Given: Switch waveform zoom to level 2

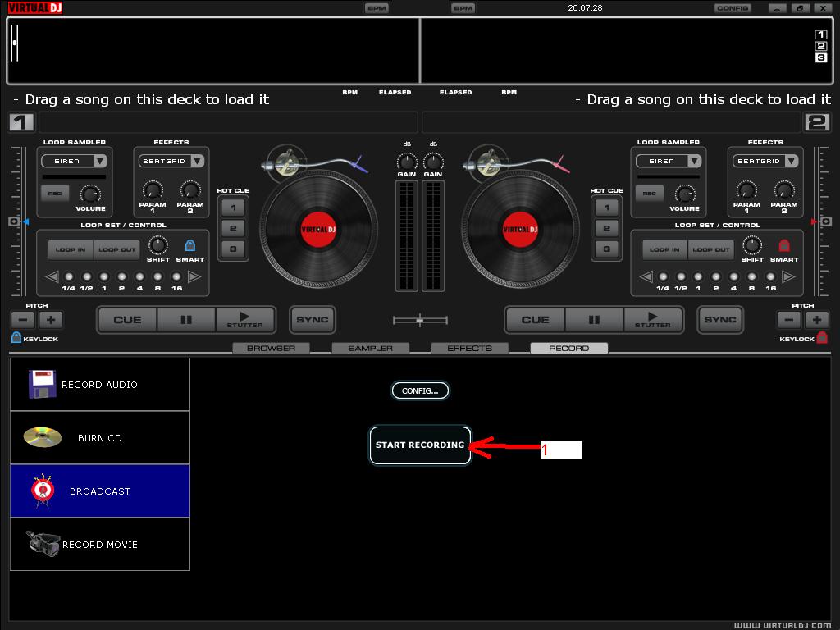Looking at the screenshot, I should [820, 46].
